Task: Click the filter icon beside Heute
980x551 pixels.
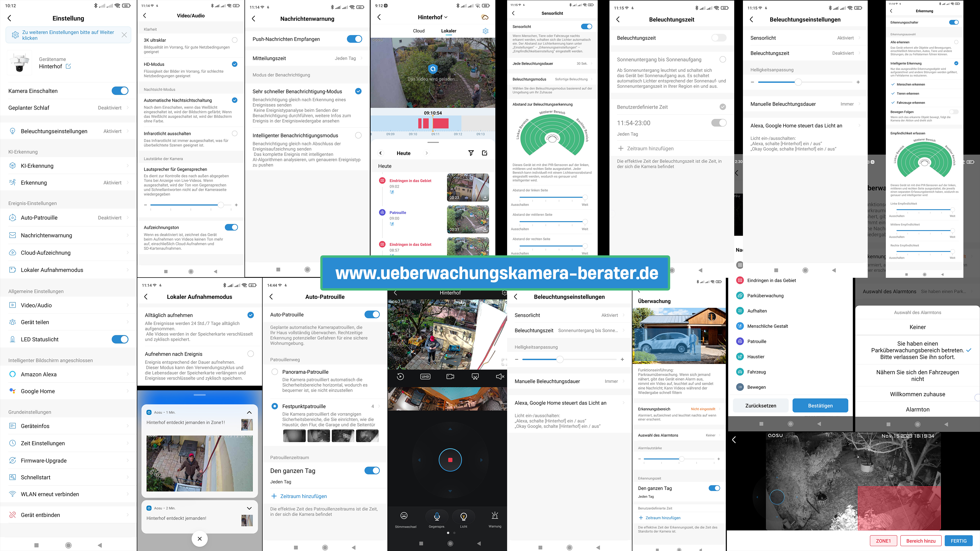Action: click(471, 153)
